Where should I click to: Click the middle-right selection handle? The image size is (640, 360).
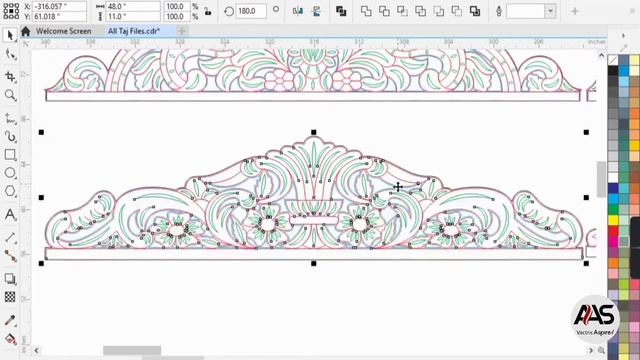point(586,198)
